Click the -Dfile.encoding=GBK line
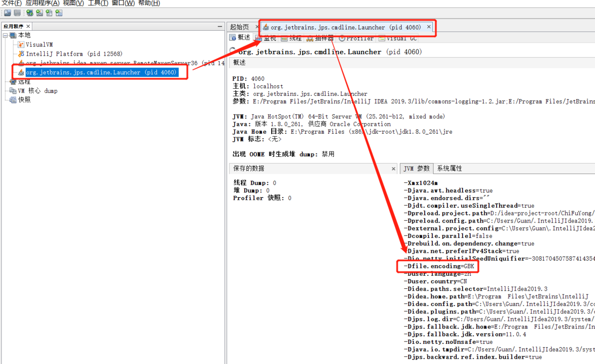The height and width of the screenshot is (364, 595). coord(439,266)
